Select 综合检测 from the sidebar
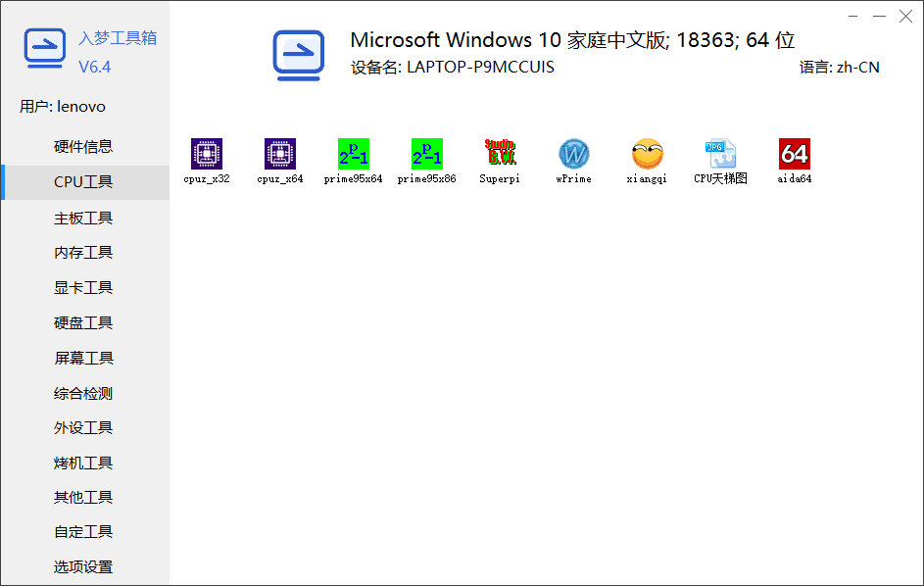 (85, 392)
